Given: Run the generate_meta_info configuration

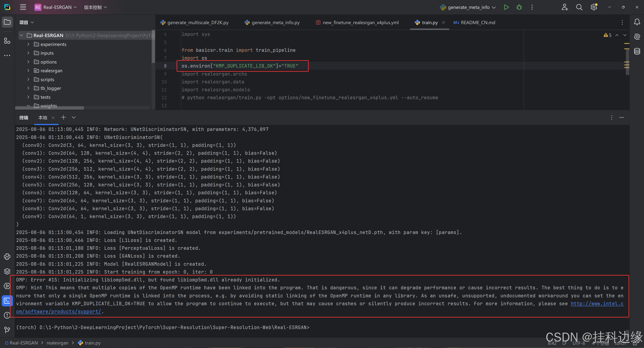Looking at the screenshot, I should click(506, 7).
